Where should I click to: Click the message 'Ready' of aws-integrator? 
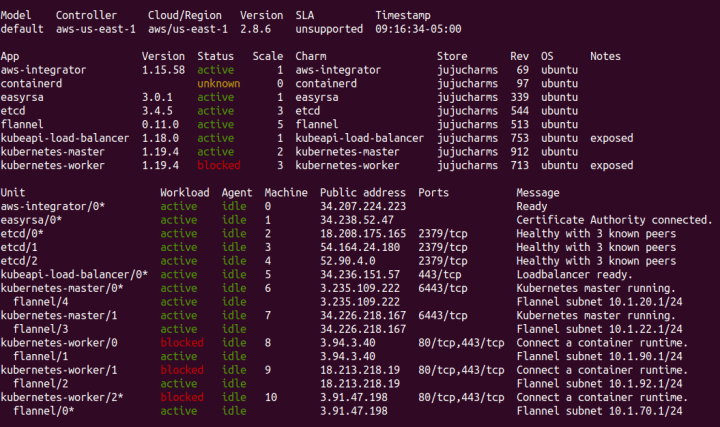[532, 206]
